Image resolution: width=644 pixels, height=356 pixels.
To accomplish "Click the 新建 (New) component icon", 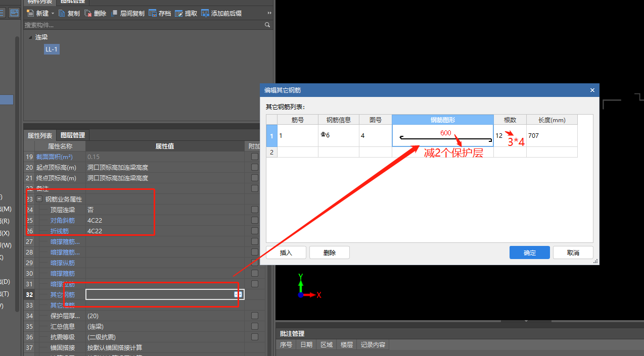I will (30, 14).
